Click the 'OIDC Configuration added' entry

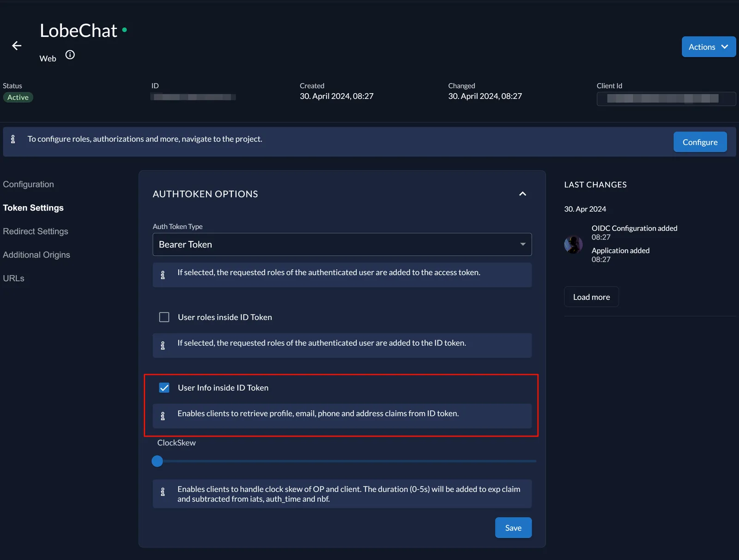point(635,228)
